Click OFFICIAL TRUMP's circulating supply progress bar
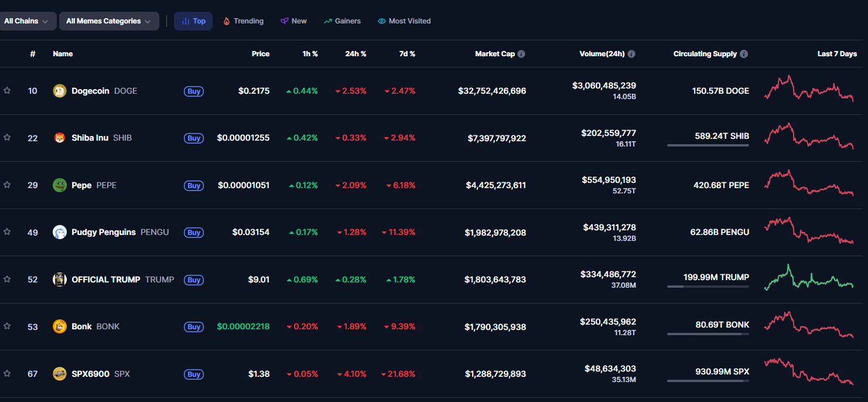 click(x=708, y=287)
